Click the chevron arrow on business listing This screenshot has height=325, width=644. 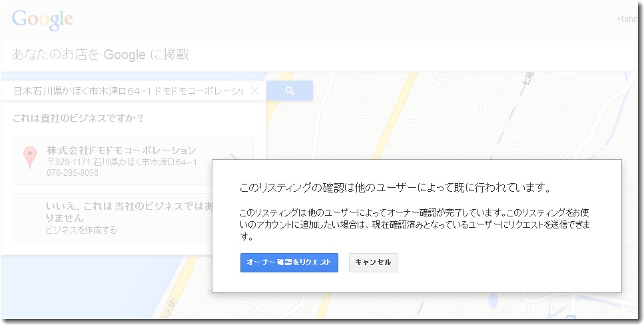(234, 157)
